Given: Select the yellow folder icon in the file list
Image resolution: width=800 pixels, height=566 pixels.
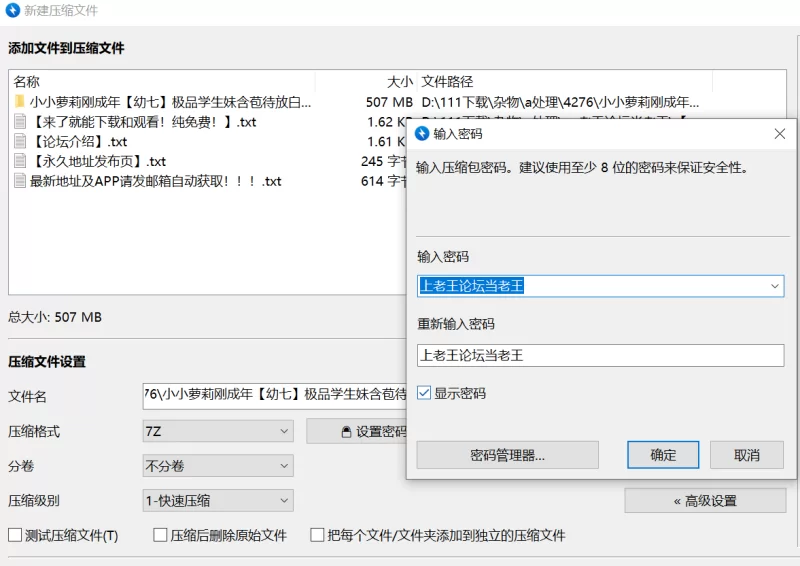Looking at the screenshot, I should [19, 102].
